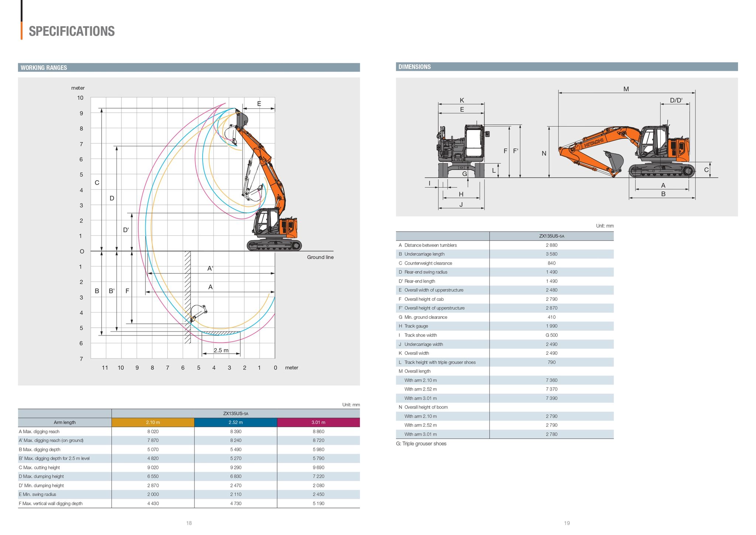Click 'L Track height with triple grouser shoes'

pyautogui.click(x=437, y=362)
